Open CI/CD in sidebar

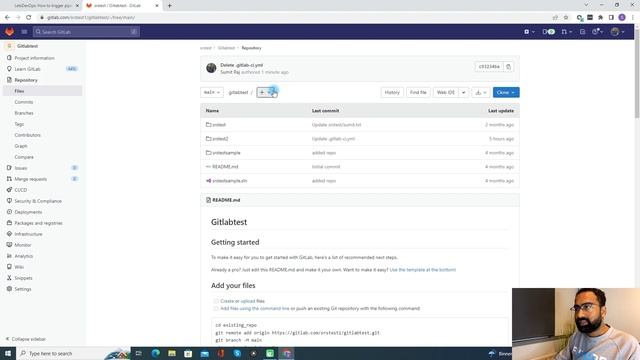pyautogui.click(x=20, y=190)
